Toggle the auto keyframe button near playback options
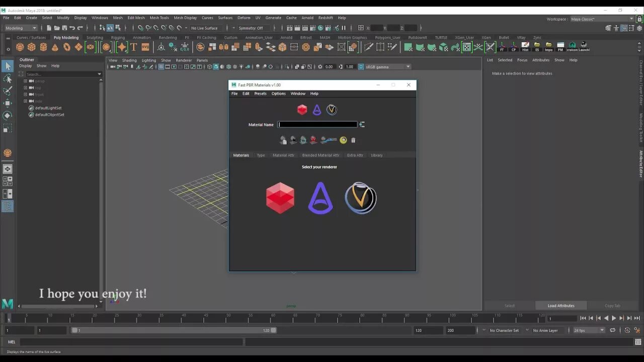Screen dimensions: 644x362 pyautogui.click(x=627, y=330)
